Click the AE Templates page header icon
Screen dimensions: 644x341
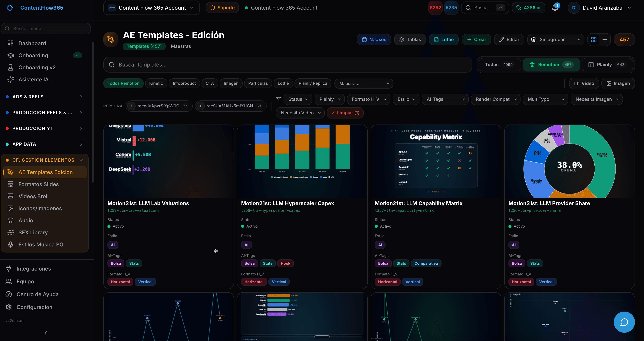pyautogui.click(x=111, y=40)
